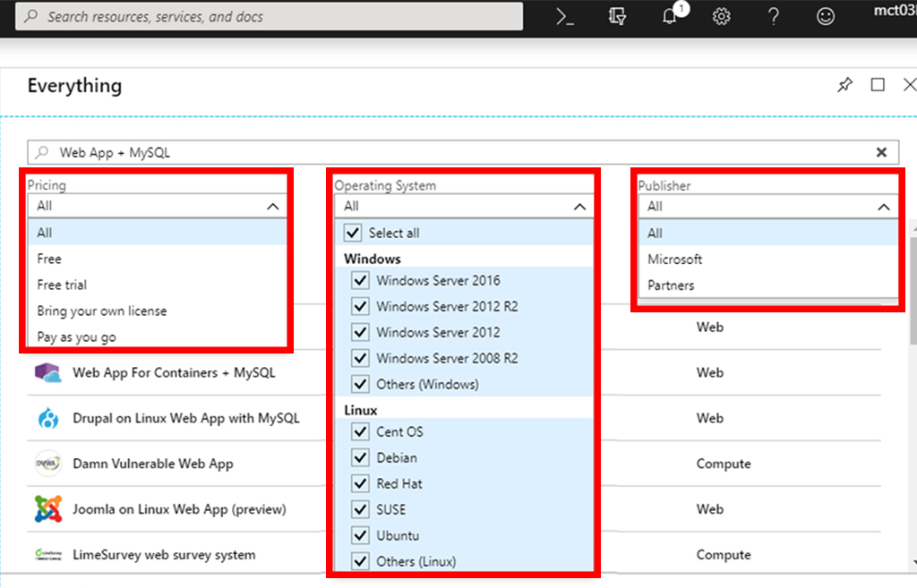The height and width of the screenshot is (588, 917).
Task: Toggle the SUSE checkbox
Action: pos(360,509)
